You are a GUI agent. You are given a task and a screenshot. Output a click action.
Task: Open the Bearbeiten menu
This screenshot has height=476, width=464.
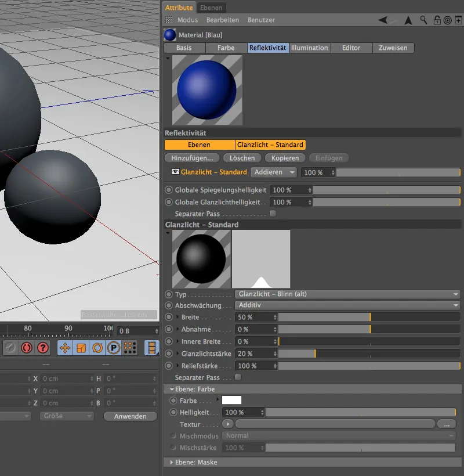point(223,20)
